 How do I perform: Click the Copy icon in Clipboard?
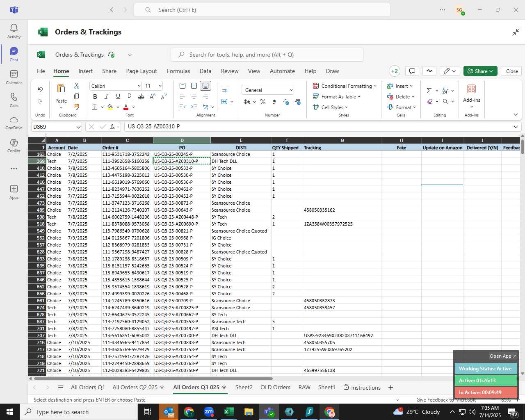pos(77,96)
